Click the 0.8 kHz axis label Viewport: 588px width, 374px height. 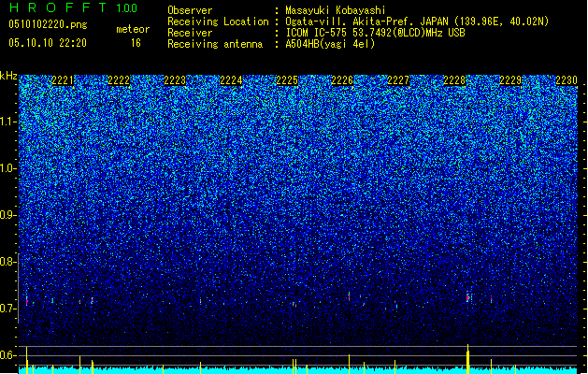pyautogui.click(x=8, y=262)
